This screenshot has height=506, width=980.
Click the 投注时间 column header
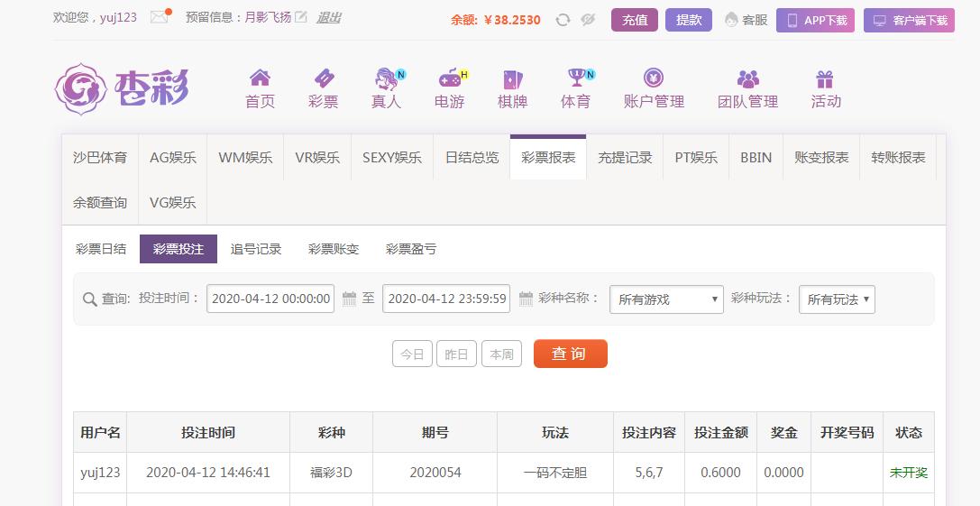(x=208, y=432)
